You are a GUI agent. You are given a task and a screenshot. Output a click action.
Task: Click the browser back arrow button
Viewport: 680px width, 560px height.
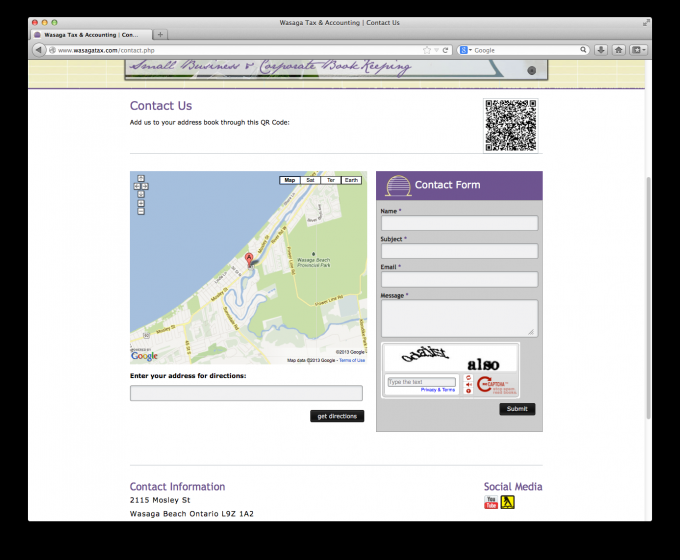pos(39,49)
